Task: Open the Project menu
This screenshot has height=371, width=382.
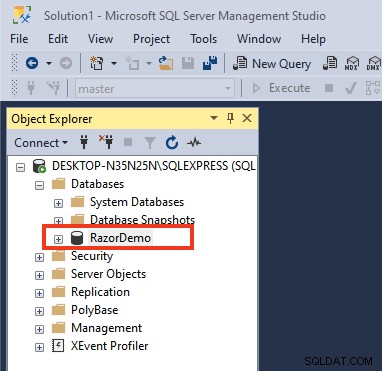Action: coord(151,39)
